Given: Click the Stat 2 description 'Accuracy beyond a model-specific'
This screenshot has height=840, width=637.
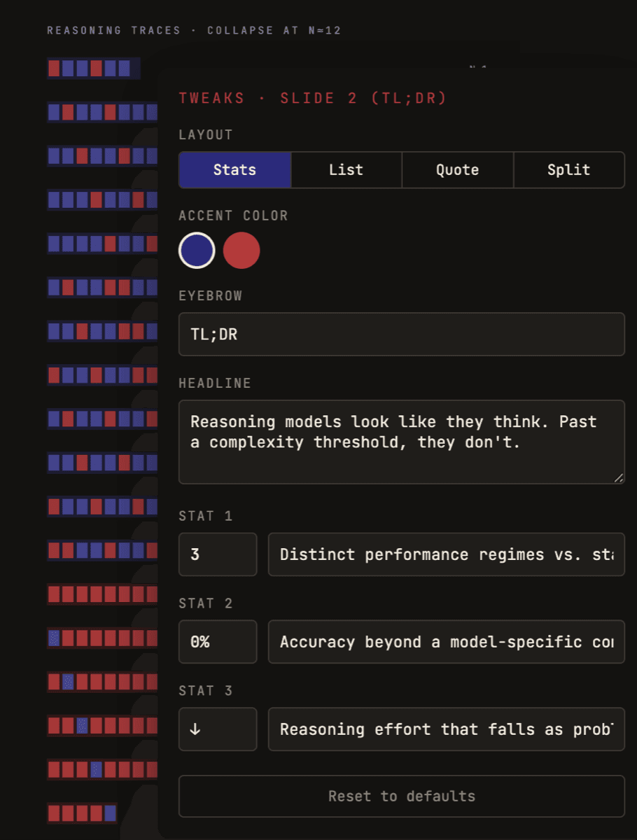Looking at the screenshot, I should tap(447, 642).
